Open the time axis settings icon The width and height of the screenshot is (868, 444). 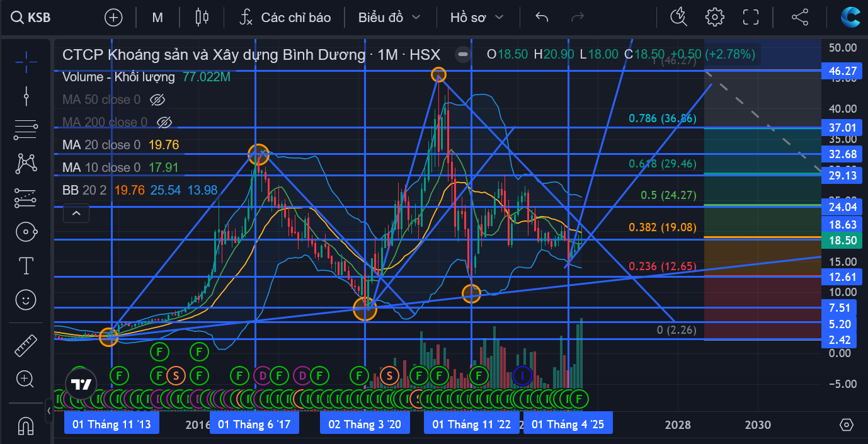pos(846,424)
